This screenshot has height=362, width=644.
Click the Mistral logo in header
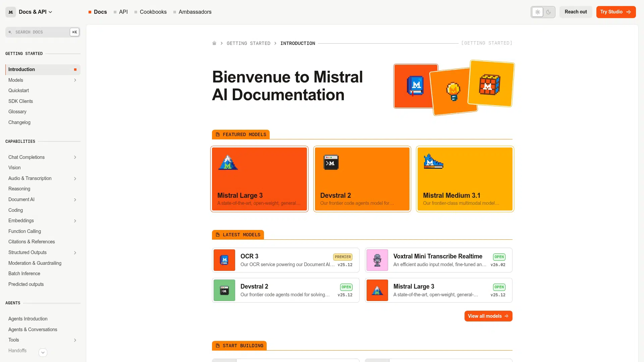pos(11,12)
